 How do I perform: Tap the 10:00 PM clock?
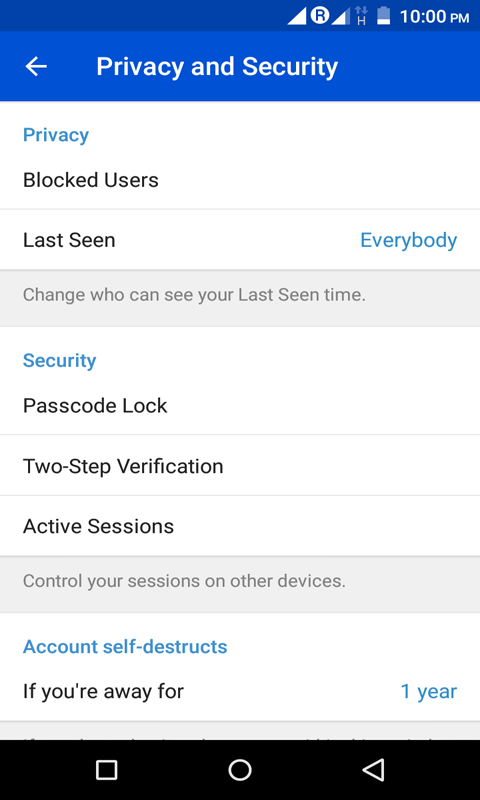pos(434,16)
